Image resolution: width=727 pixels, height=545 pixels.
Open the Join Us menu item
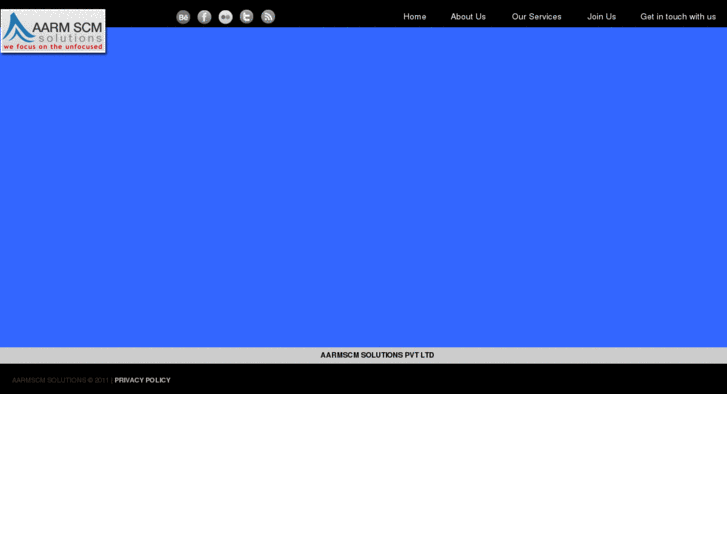601,17
